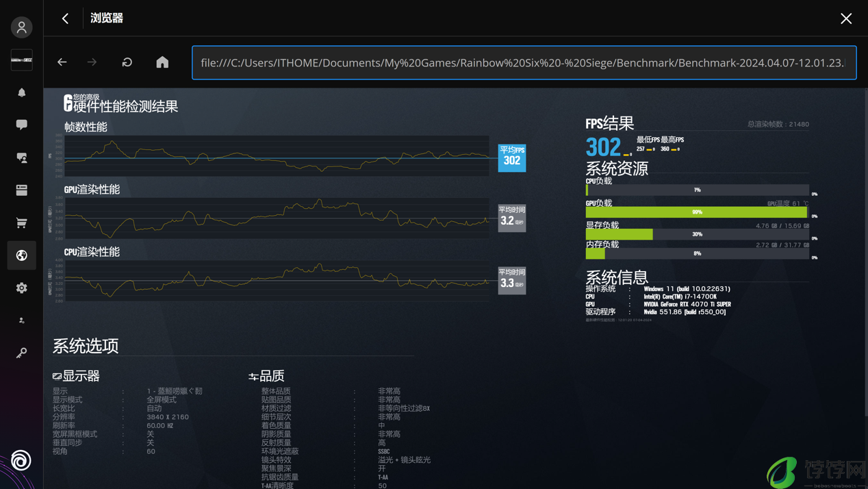868x489 pixels.
Task: Click the CPU渲染性能 chart title
Action: [x=92, y=252]
